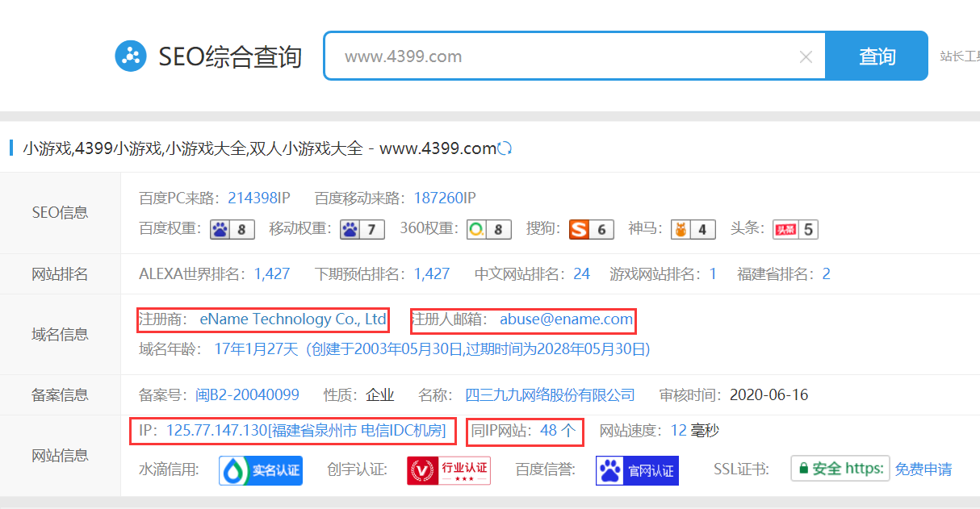Click the 搜狗 weight 6 badge icon
The height and width of the screenshot is (509, 980).
pos(592,229)
